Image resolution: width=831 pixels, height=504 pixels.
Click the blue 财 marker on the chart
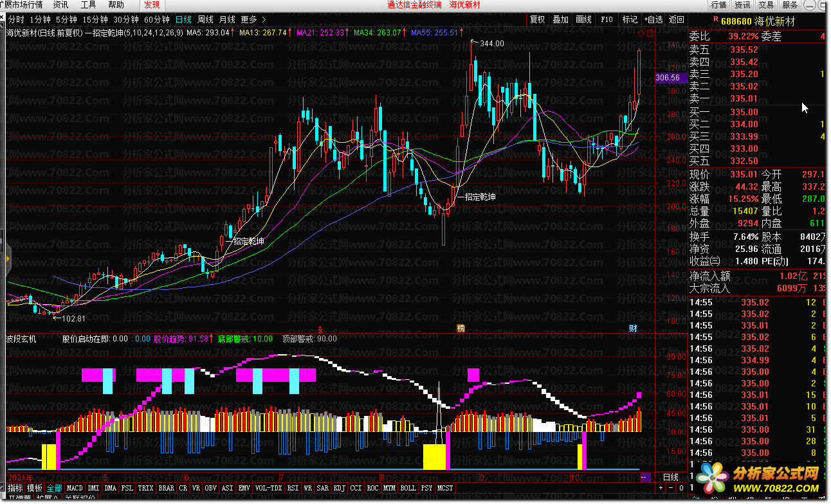(x=633, y=328)
